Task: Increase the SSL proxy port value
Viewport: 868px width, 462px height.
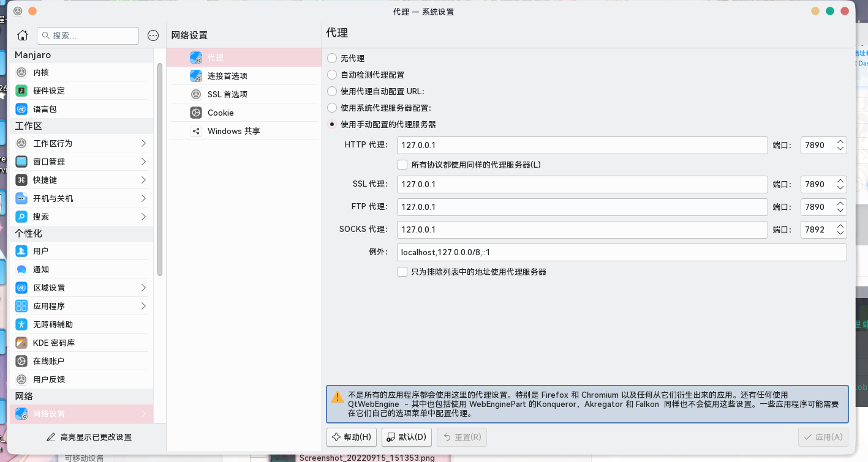Action: [840, 181]
